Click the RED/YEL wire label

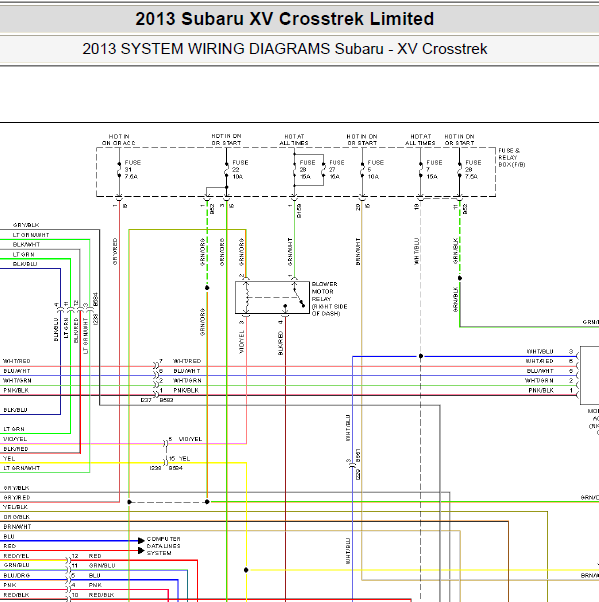(x=16, y=556)
